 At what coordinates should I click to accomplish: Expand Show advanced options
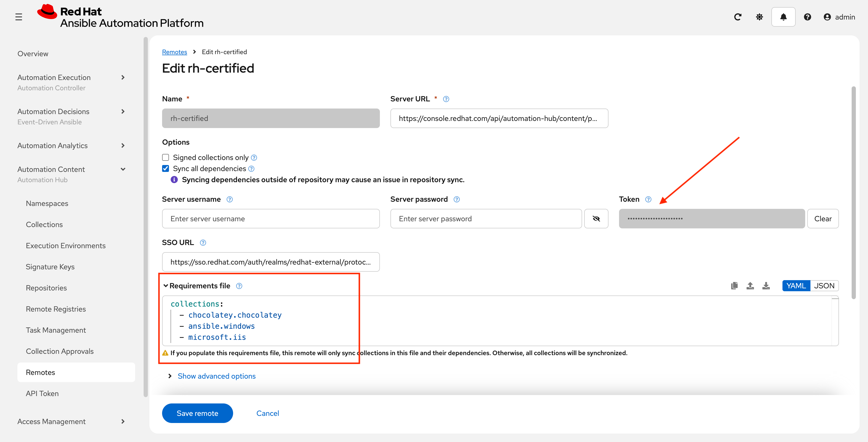tap(216, 376)
